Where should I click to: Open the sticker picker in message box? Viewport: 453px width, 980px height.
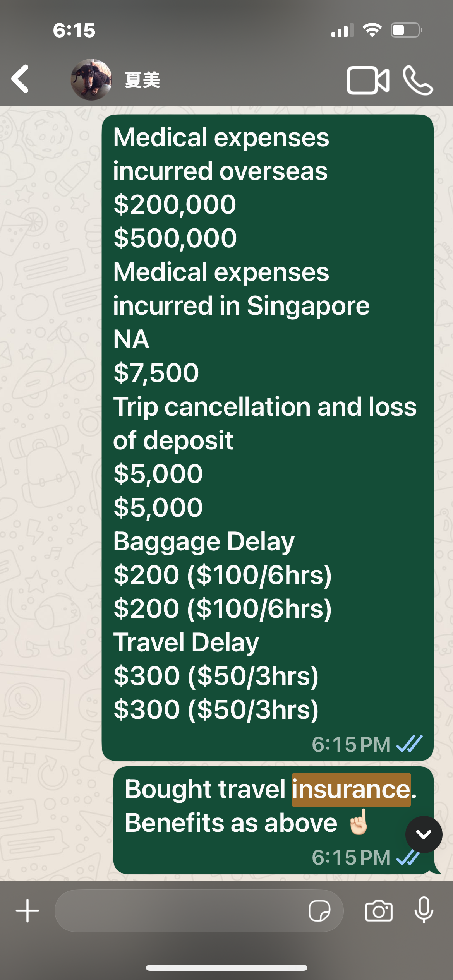[x=319, y=911]
